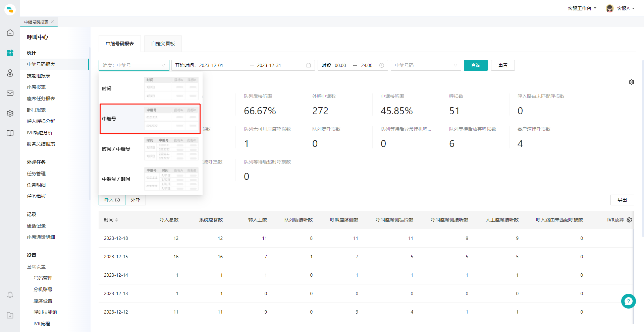Open the 客服A account dropdown
The height and width of the screenshot is (332, 644).
[626, 8]
